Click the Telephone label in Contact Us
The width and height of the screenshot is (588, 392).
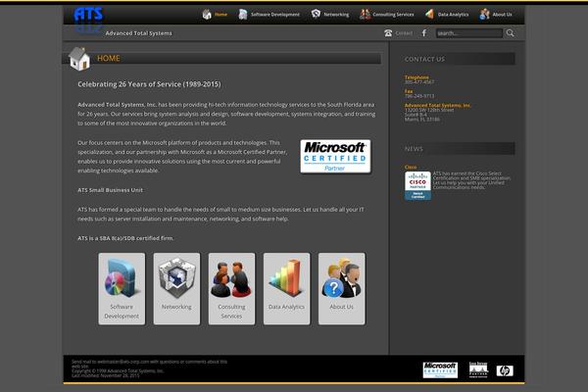click(416, 77)
